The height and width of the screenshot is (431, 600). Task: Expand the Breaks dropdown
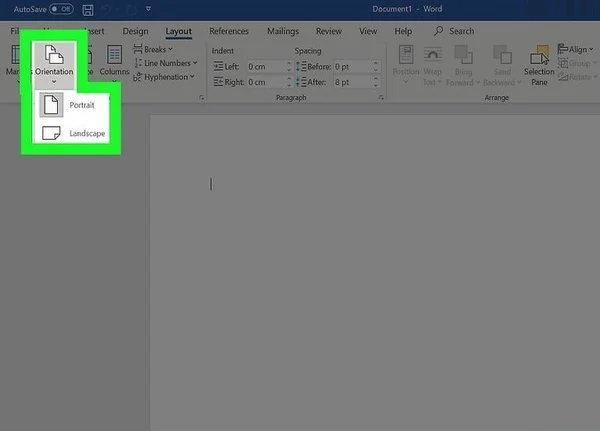click(x=153, y=49)
